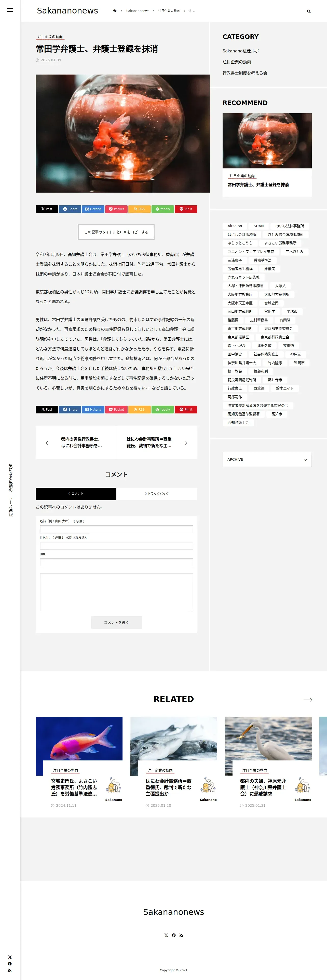Click the comment text area
This screenshot has height=980, width=327.
[x=116, y=592]
